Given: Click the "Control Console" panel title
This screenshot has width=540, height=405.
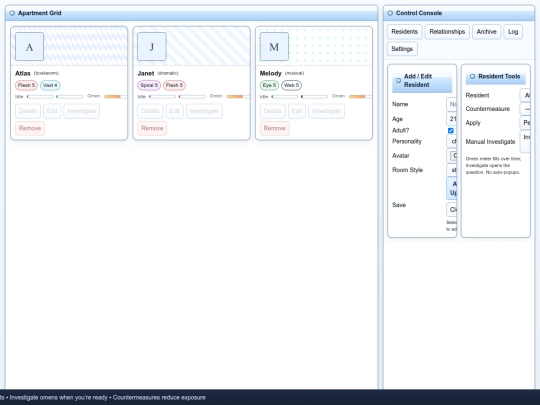Looking at the screenshot, I should click(419, 13).
